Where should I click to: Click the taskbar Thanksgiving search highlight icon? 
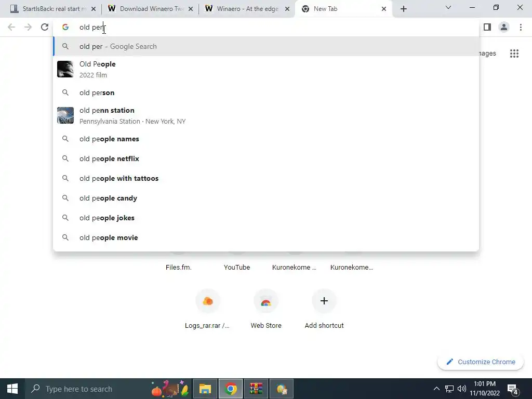[170, 389]
